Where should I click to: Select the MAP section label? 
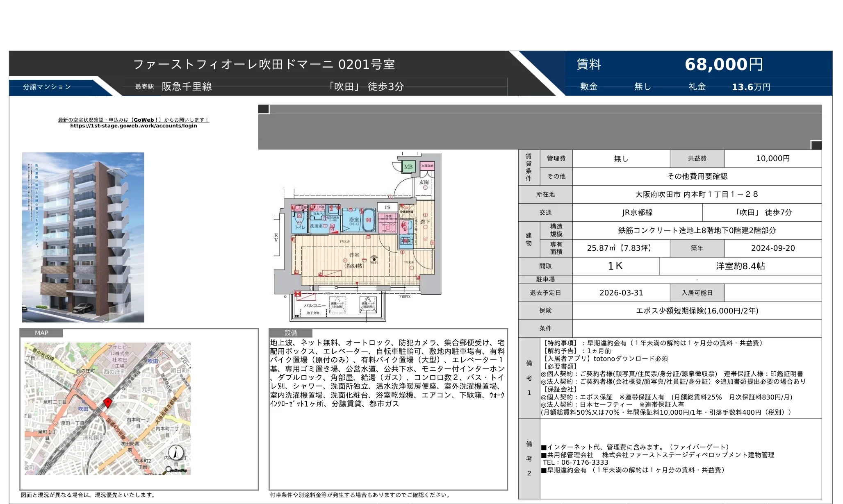point(41,333)
